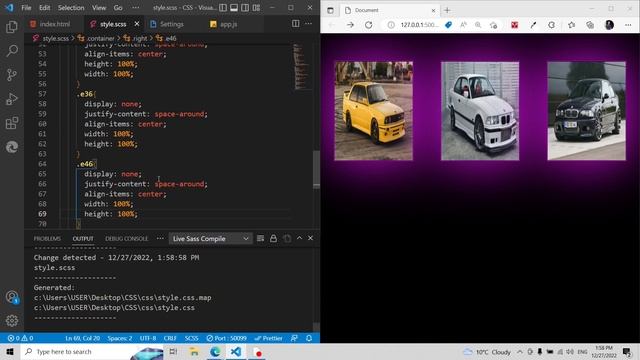640x360 pixels.
Task: Click Edge browser forward arrow
Action: pyautogui.click(x=350, y=25)
